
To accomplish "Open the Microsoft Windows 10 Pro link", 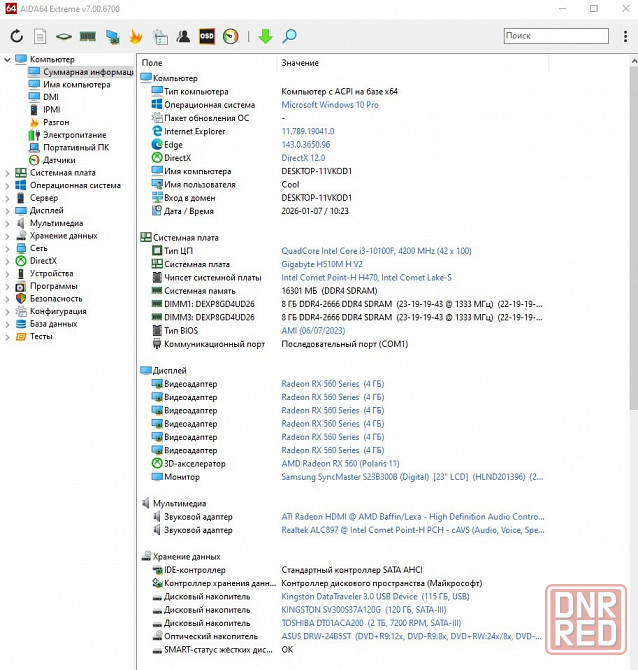I will [329, 105].
